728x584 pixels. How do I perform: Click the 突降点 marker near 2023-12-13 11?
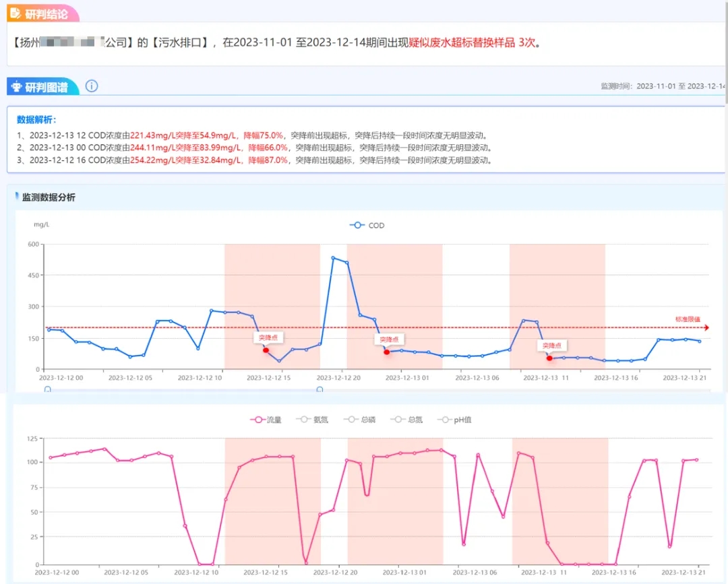[549, 358]
